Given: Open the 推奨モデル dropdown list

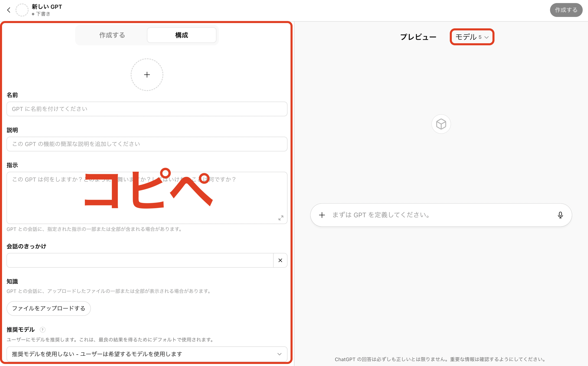Looking at the screenshot, I should (147, 354).
